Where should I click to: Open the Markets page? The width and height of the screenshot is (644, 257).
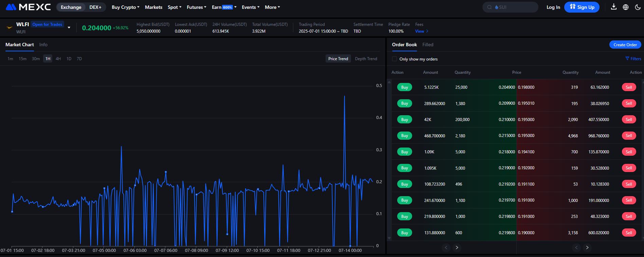tap(153, 7)
